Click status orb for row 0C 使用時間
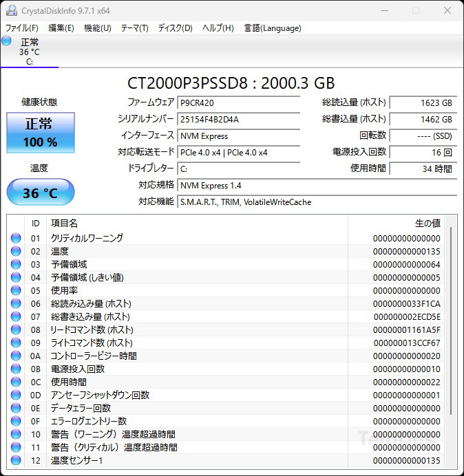 16,382
